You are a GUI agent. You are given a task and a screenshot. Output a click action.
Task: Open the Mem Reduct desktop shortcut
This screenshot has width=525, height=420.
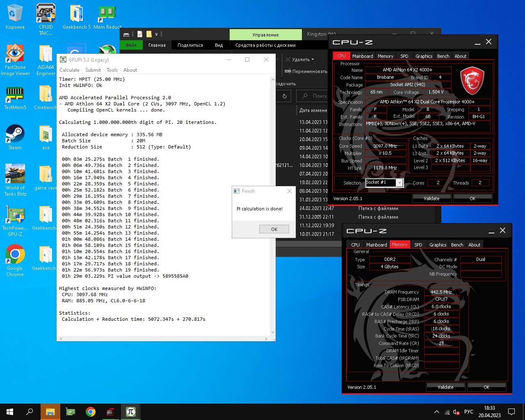107,16
